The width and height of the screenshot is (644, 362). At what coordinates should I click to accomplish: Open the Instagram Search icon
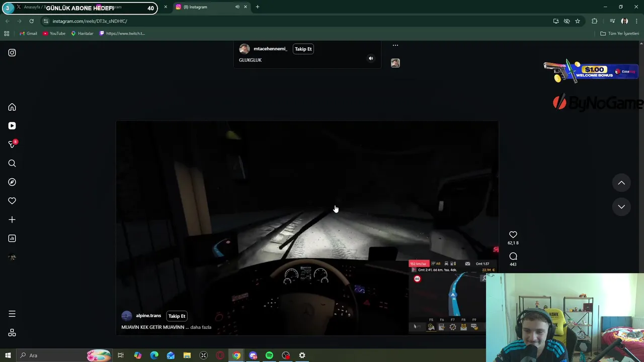[12, 163]
